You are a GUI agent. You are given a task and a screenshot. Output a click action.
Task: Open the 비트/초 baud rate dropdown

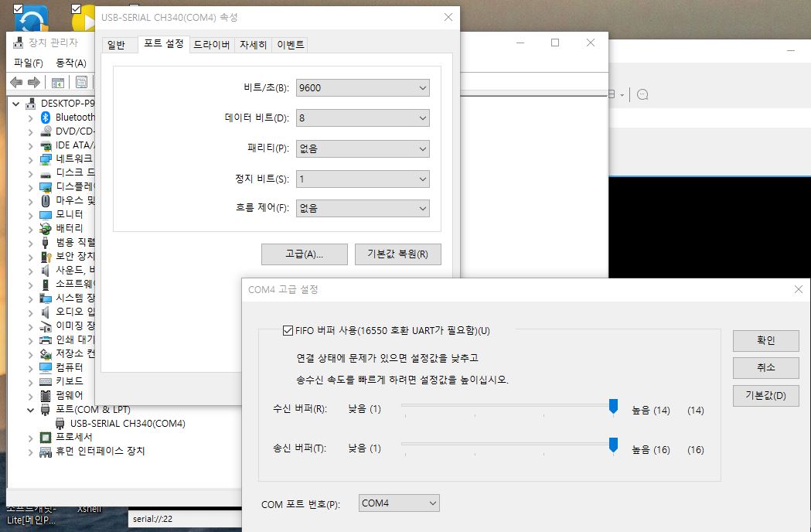[x=363, y=88]
